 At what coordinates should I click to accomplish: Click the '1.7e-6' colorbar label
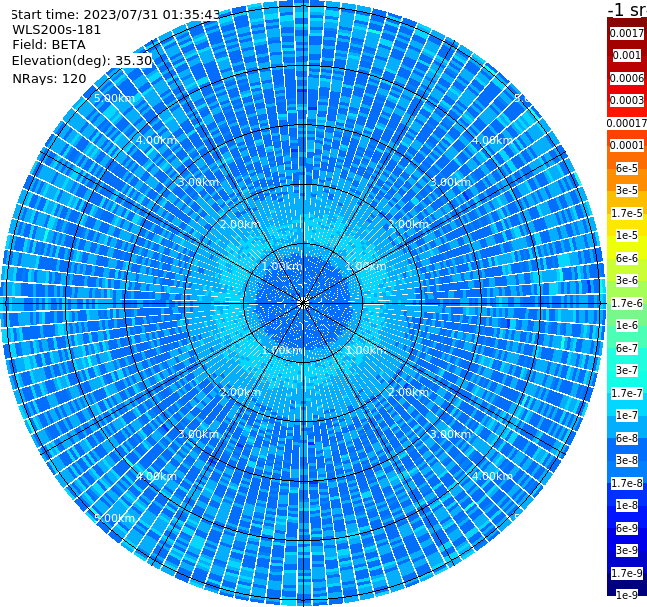627,303
